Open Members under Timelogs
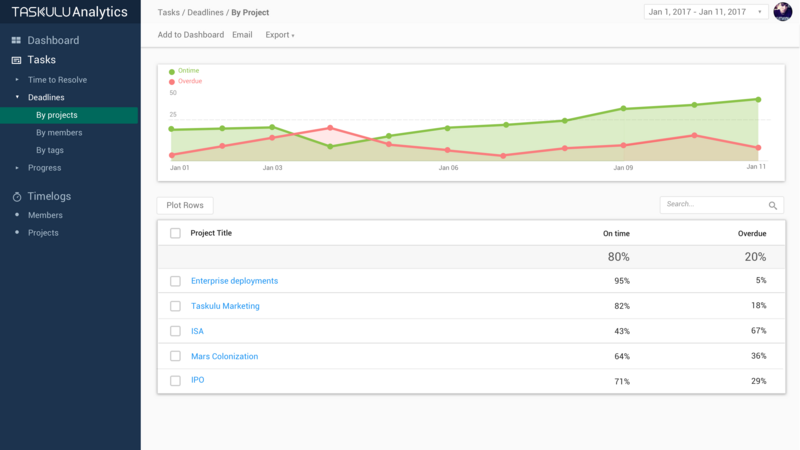The height and width of the screenshot is (450, 800). [x=45, y=215]
